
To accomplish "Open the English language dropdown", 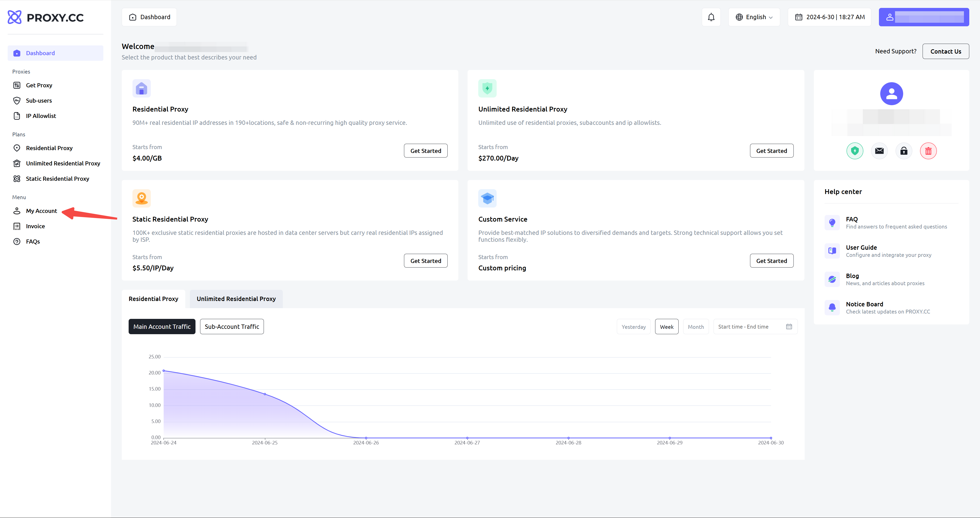I will click(x=754, y=17).
